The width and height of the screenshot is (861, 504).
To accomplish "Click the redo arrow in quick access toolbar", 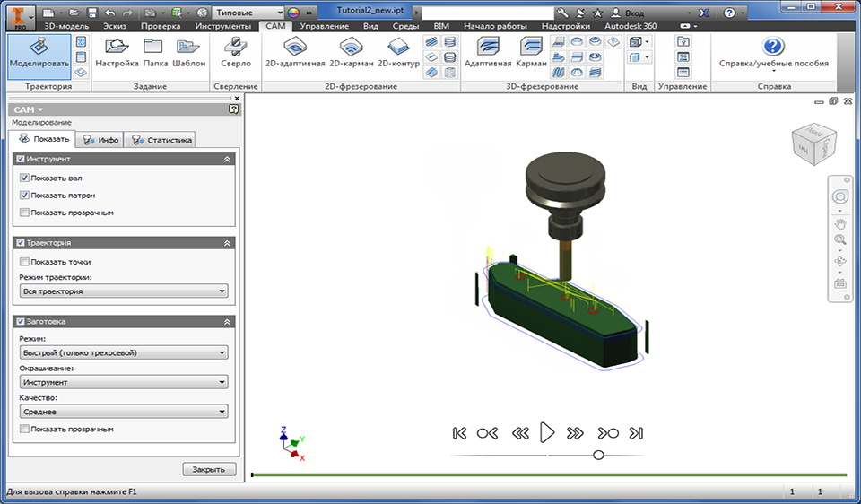I will (x=127, y=13).
